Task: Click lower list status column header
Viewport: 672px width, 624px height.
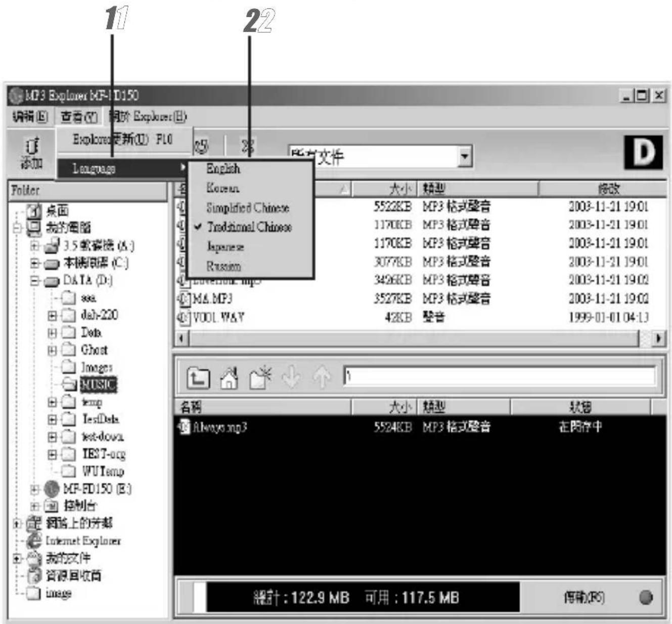Action: click(580, 407)
